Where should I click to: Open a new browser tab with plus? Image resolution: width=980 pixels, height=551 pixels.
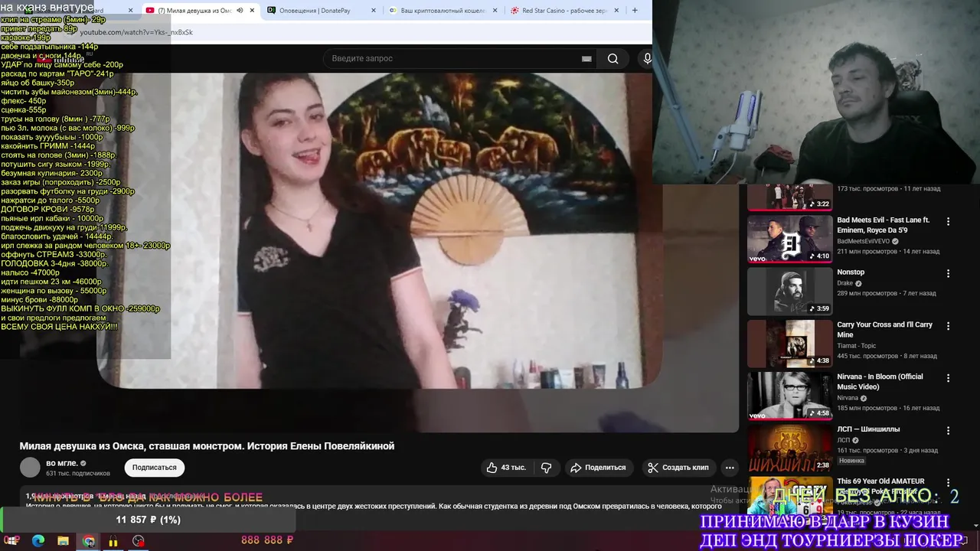pos(635,11)
